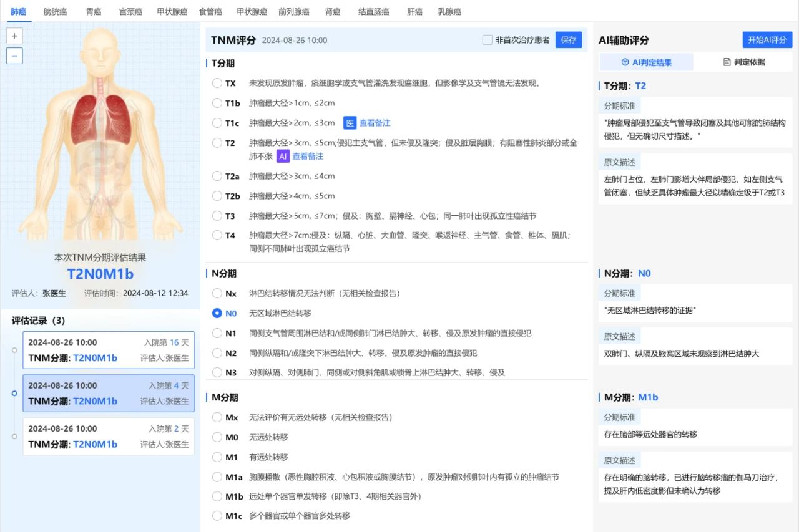The height and width of the screenshot is (532, 799).
Task: Select the M1b radio button
Action: point(217,496)
